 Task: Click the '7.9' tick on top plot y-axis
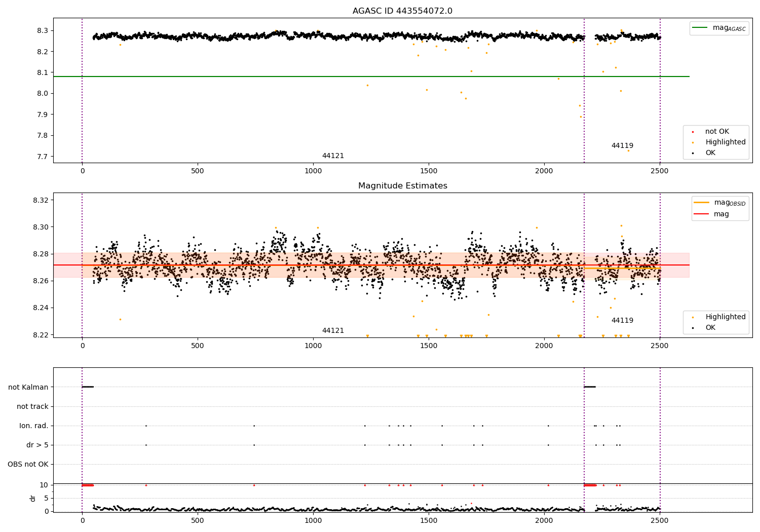(x=44, y=115)
